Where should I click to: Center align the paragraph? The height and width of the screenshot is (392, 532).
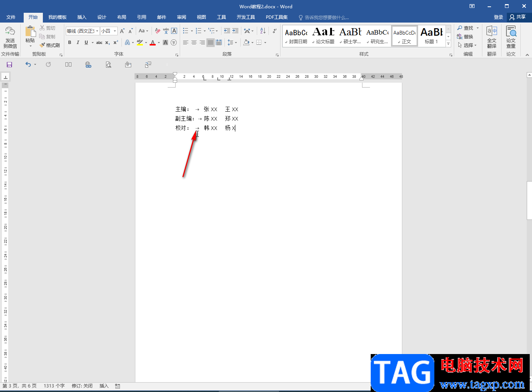[x=194, y=42]
